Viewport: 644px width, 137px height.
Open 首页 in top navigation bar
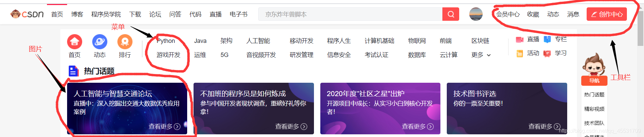[x=57, y=14]
